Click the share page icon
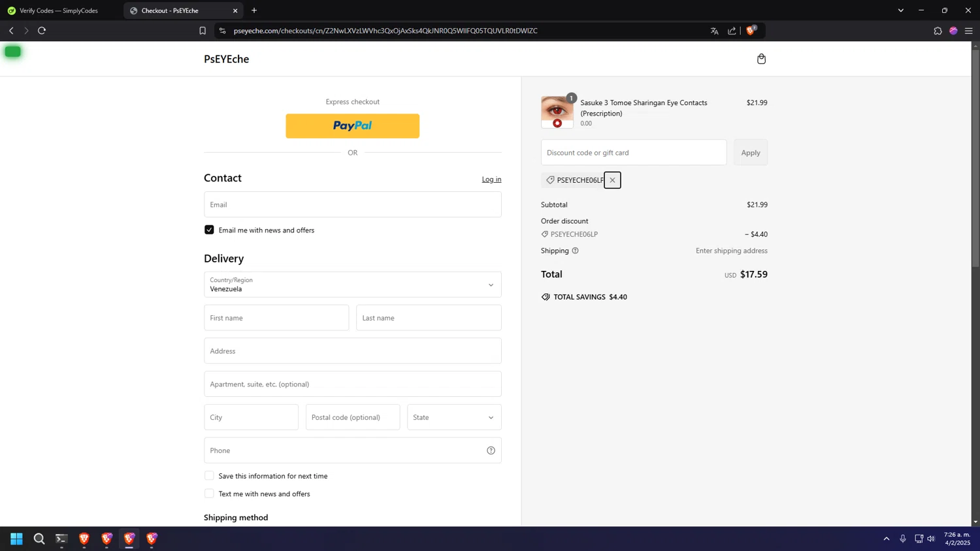The height and width of the screenshot is (551, 980). pos(732,31)
